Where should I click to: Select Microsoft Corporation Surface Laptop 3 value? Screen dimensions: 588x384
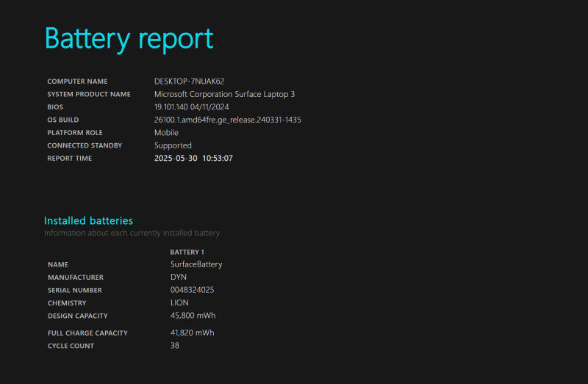(x=224, y=94)
